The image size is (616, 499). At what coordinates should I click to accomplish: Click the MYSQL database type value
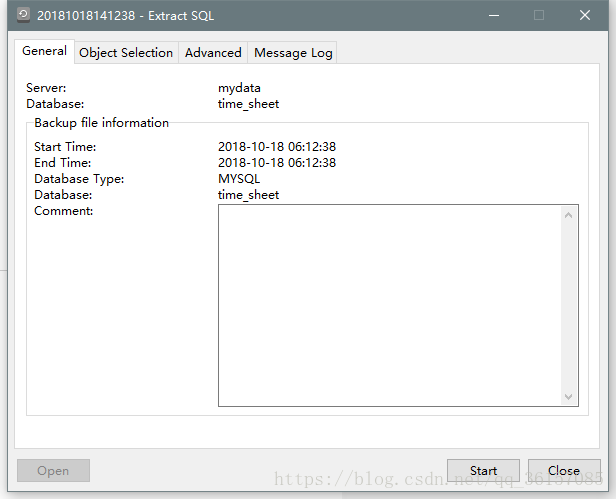click(239, 179)
